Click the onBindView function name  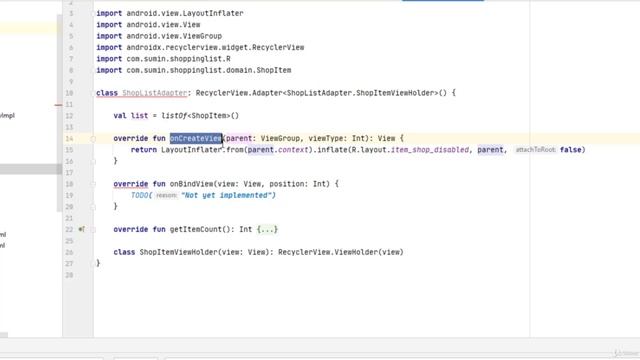191,184
